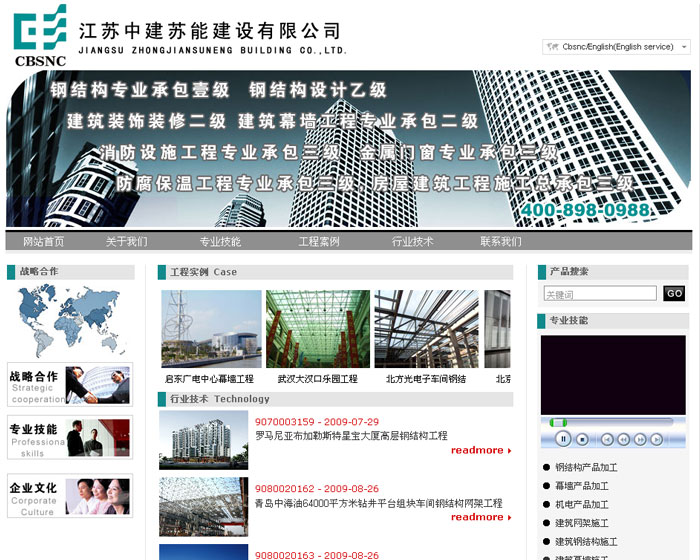
Task: Open 联系我们 navigation item
Action: click(x=501, y=242)
